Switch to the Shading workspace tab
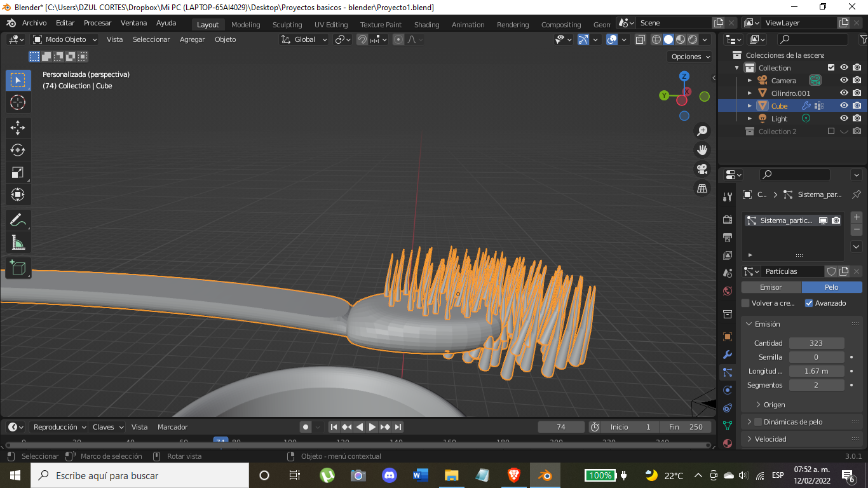868x488 pixels. (427, 25)
